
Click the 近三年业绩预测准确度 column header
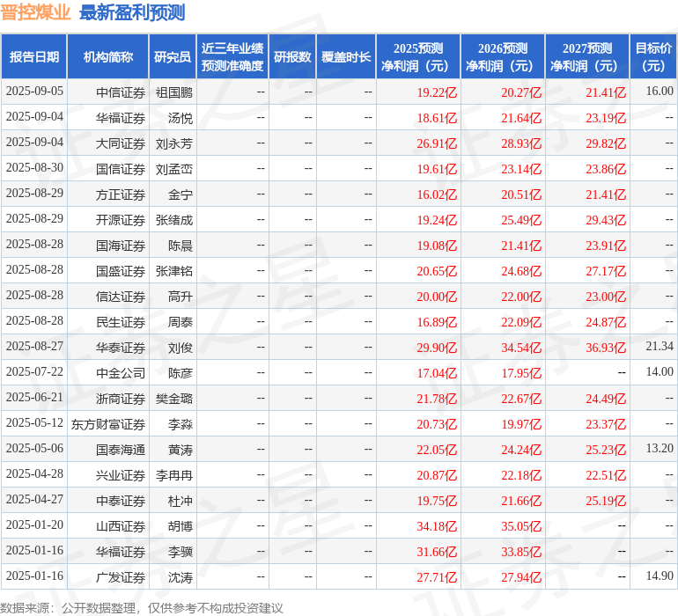[232, 57]
